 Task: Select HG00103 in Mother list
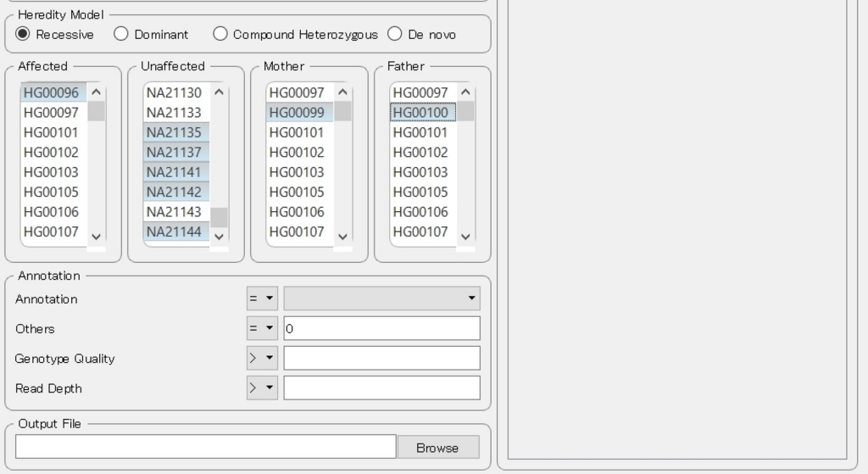tap(299, 172)
